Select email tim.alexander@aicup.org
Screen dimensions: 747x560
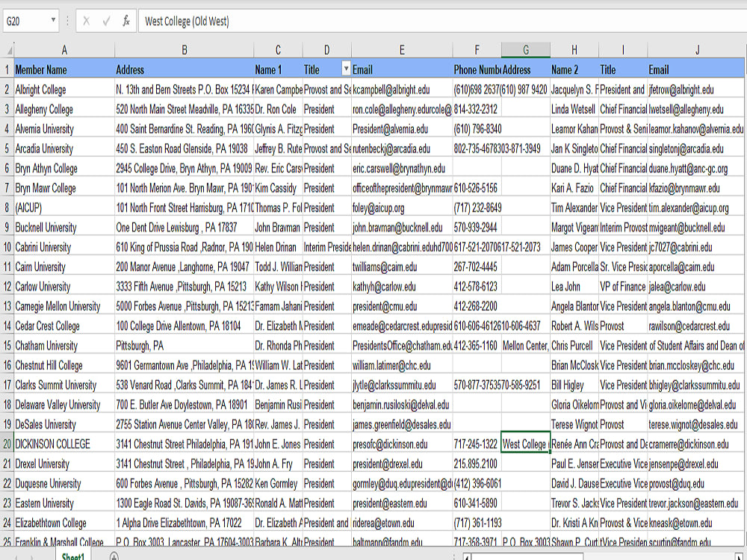(x=696, y=208)
